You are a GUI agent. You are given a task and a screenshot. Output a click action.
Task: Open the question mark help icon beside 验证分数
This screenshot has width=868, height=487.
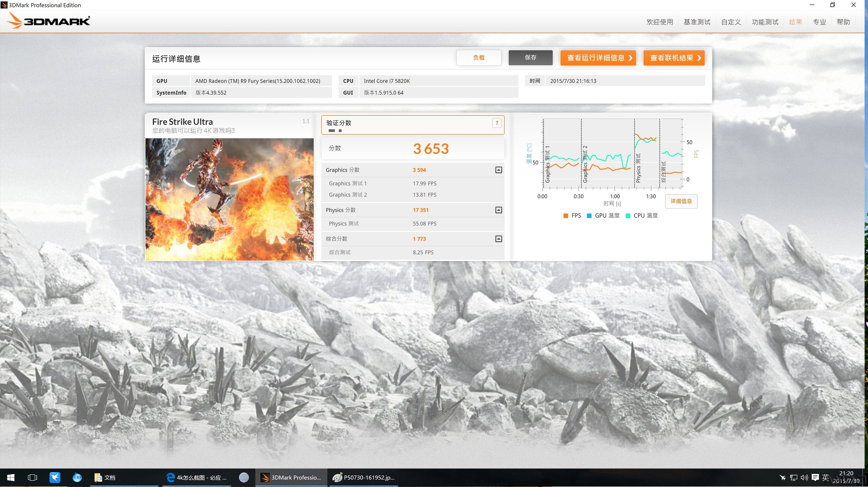point(497,123)
